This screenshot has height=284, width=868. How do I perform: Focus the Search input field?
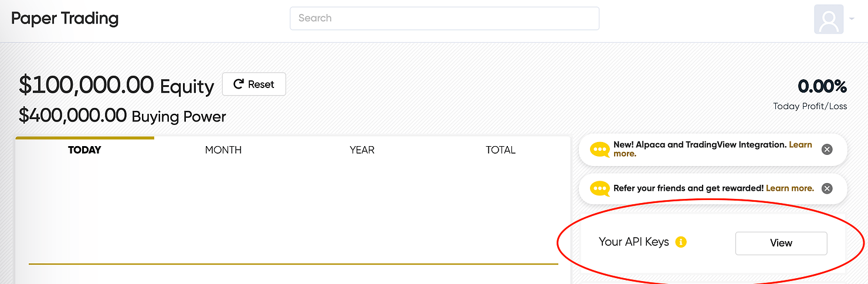[445, 18]
